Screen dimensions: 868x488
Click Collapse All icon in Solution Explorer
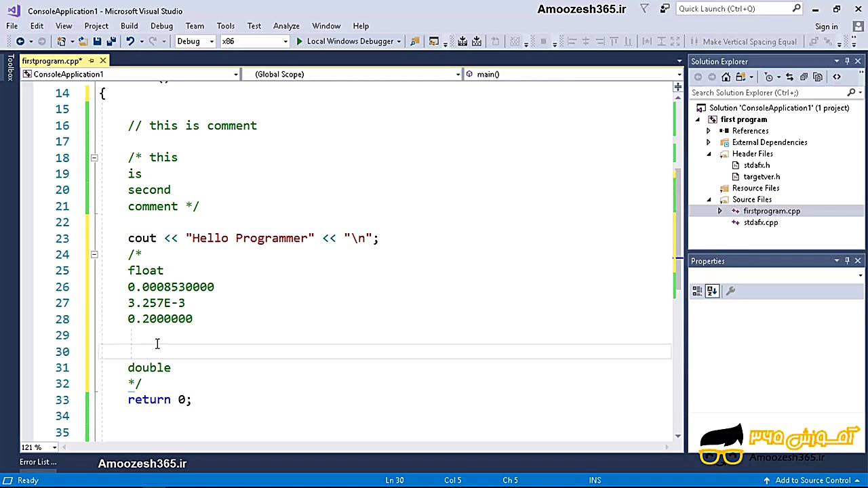pyautogui.click(x=804, y=77)
